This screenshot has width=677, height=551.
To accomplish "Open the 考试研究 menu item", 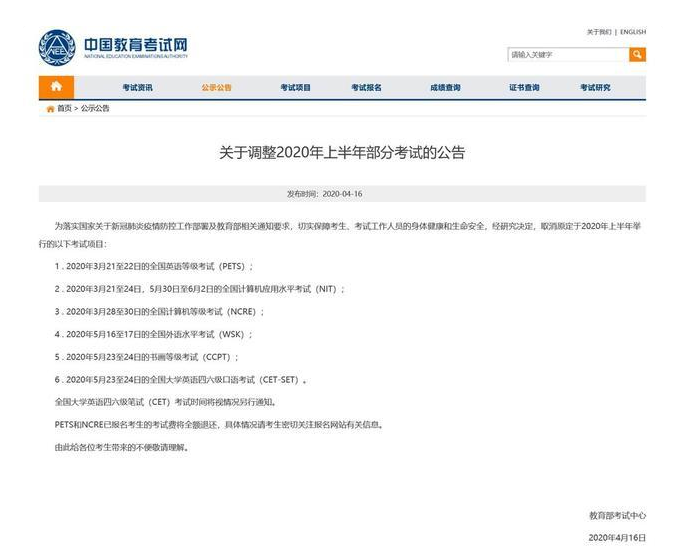I will click(595, 88).
